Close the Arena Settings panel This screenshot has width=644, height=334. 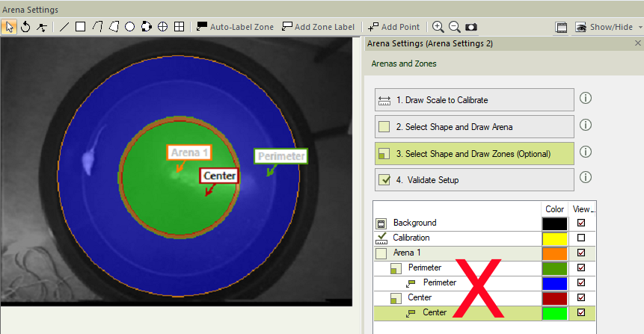tap(637, 43)
